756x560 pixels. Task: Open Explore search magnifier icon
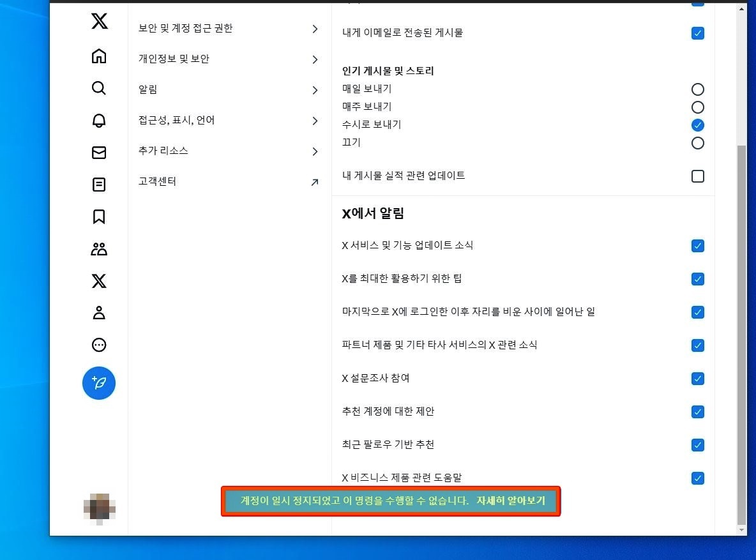pos(99,88)
